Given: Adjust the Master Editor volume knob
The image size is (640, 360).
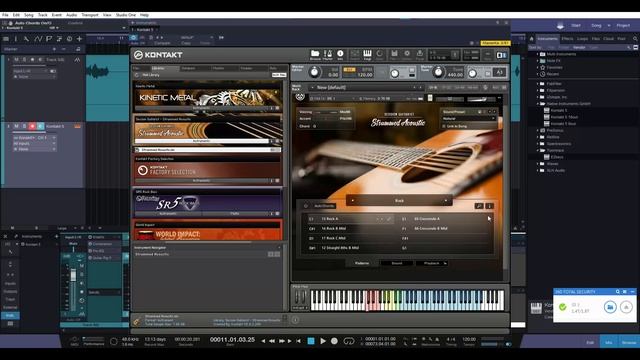Looking at the screenshot, I should 314,73.
